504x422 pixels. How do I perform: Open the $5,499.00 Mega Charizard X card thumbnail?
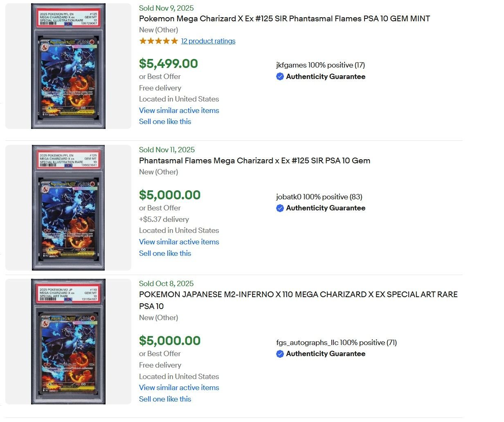pyautogui.click(x=68, y=66)
